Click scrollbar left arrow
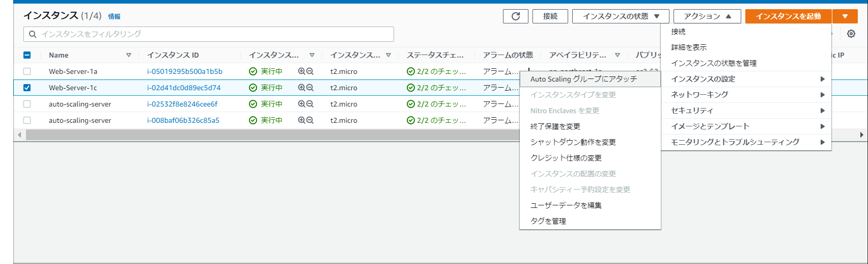868x264 pixels. tap(19, 135)
